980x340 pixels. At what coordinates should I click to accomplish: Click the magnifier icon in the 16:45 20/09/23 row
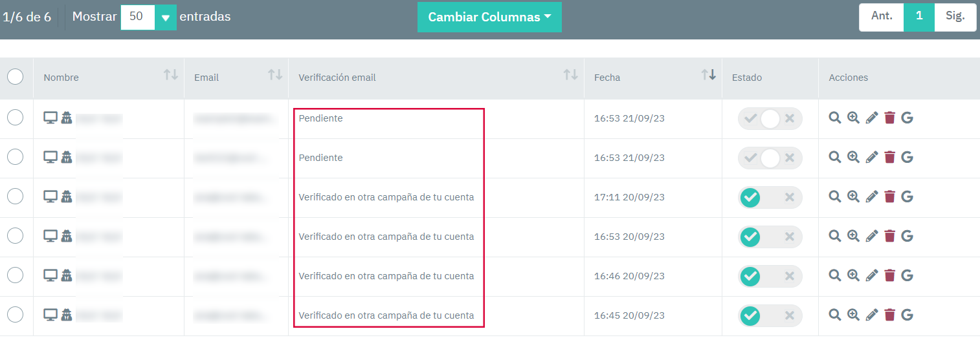click(x=835, y=315)
